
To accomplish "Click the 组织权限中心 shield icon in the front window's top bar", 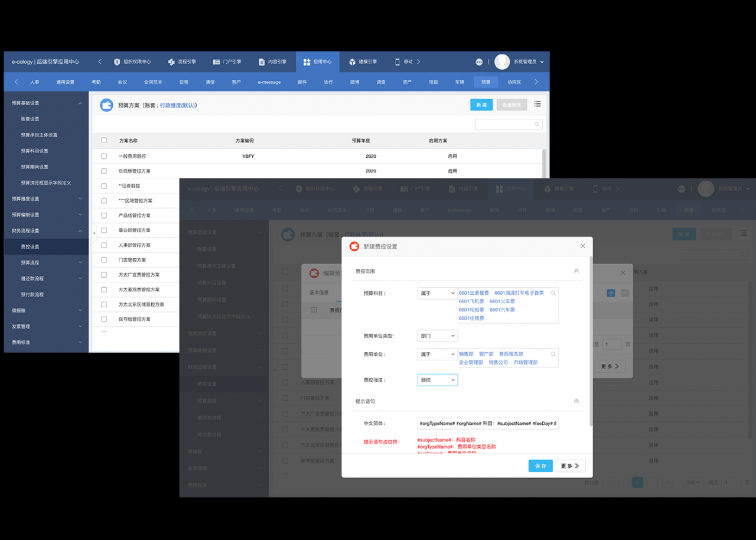I will [117, 61].
